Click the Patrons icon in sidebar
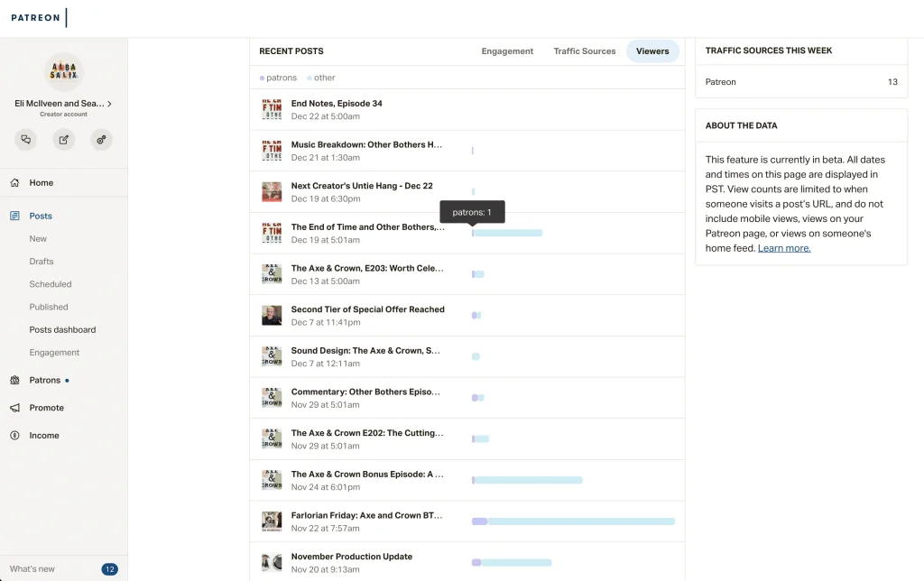924x581 pixels. 14,380
